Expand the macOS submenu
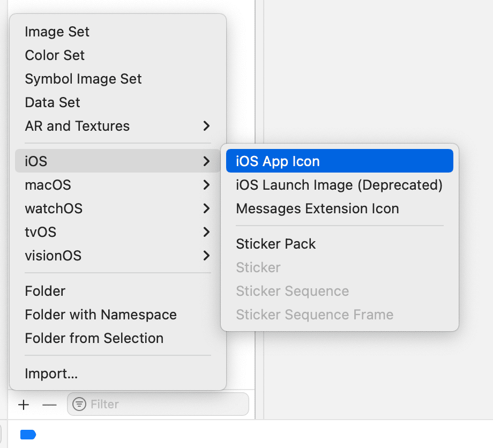The image size is (493, 448). pyautogui.click(x=48, y=185)
